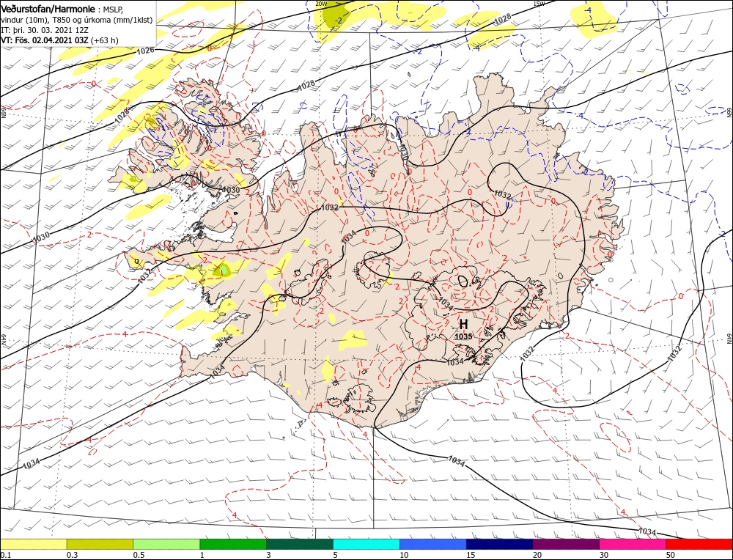Click the '50' legend value label
Viewport: 733px width, 560px height.
pyautogui.click(x=671, y=555)
